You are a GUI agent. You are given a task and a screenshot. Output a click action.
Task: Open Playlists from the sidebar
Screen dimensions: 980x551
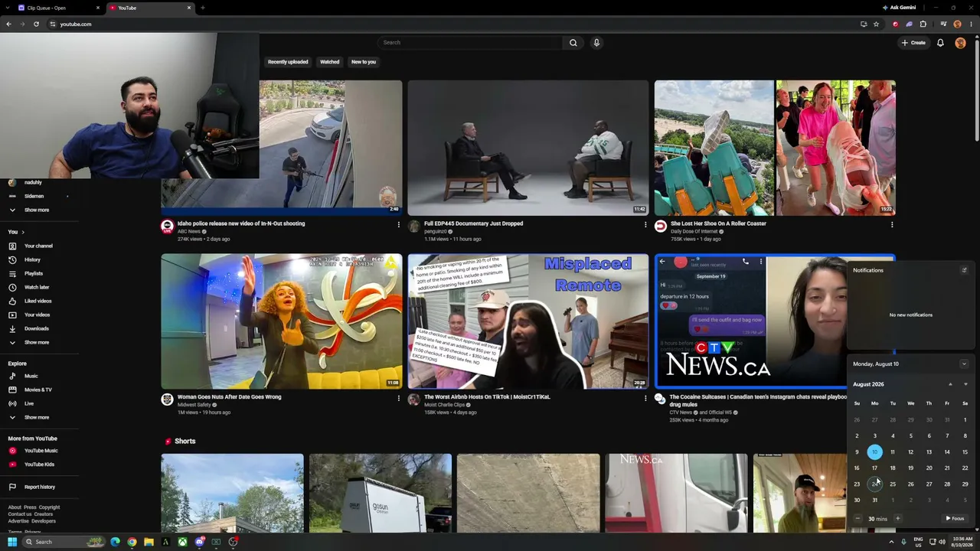[34, 273]
